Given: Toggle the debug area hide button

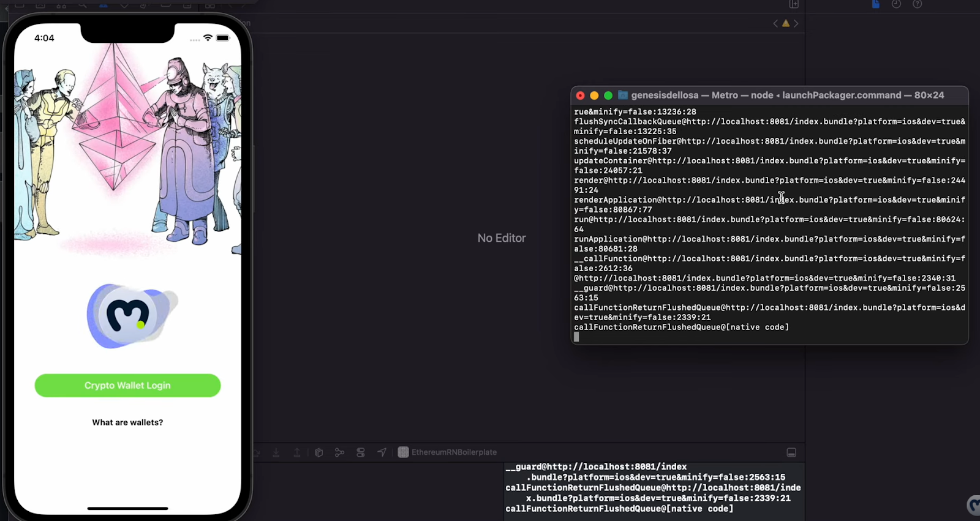Looking at the screenshot, I should [791, 452].
